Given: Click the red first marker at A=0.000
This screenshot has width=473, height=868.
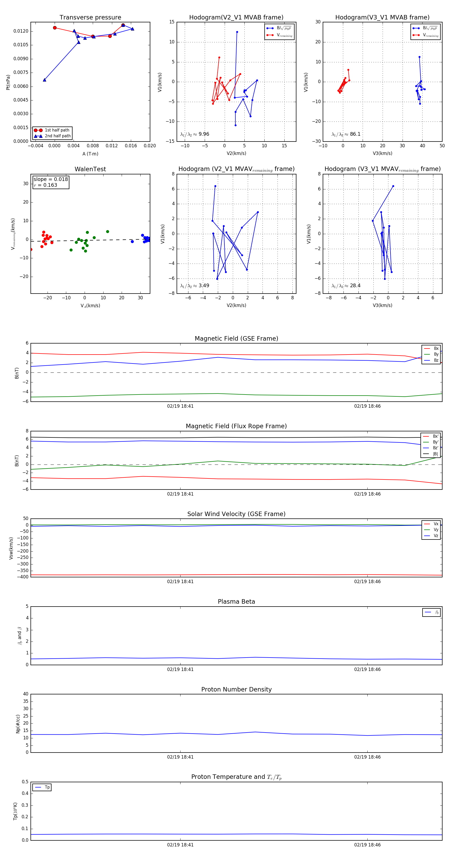Looking at the screenshot, I should (x=55, y=28).
